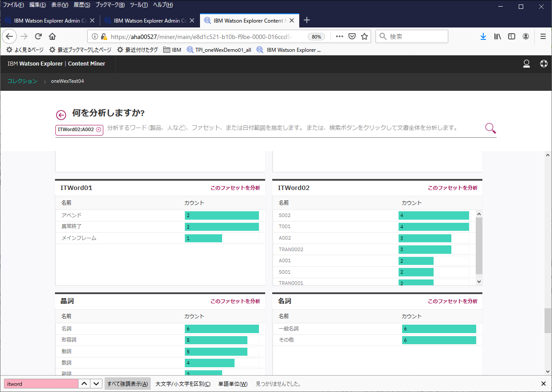Open the Library icon
552x392 pixels.
pyautogui.click(x=497, y=36)
